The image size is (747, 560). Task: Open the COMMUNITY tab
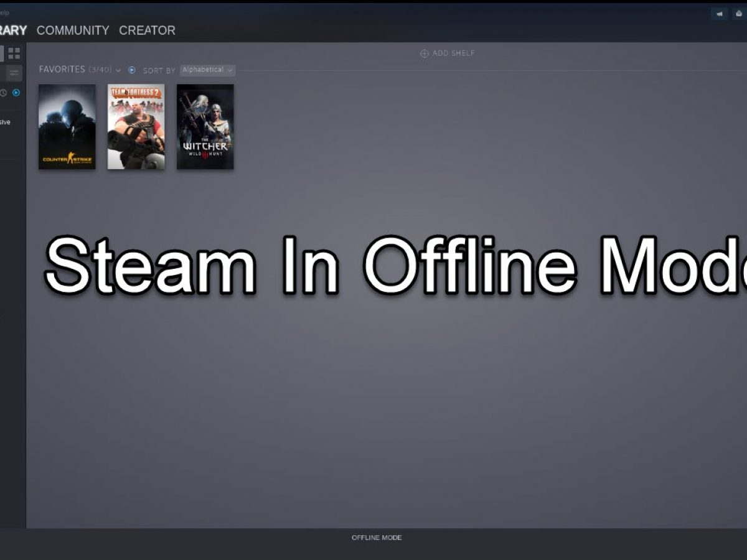[73, 30]
